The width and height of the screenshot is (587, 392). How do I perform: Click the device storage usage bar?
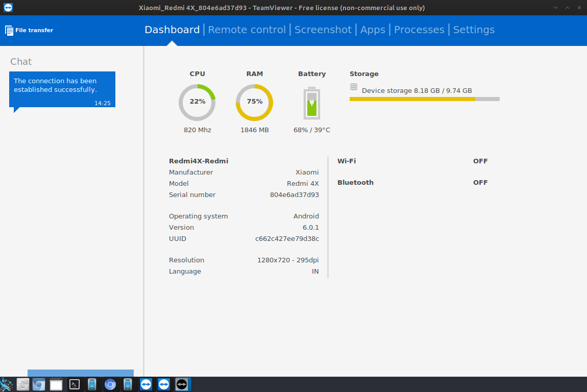(x=425, y=99)
